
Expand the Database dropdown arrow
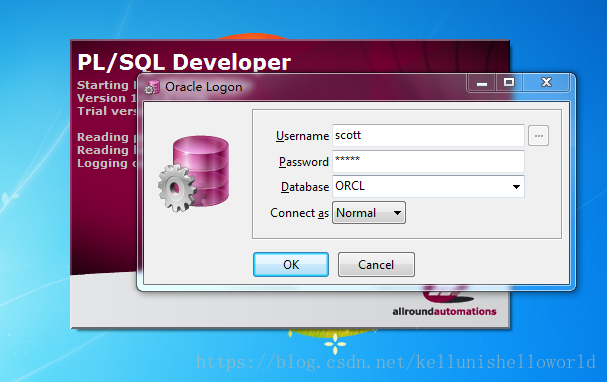coord(516,187)
